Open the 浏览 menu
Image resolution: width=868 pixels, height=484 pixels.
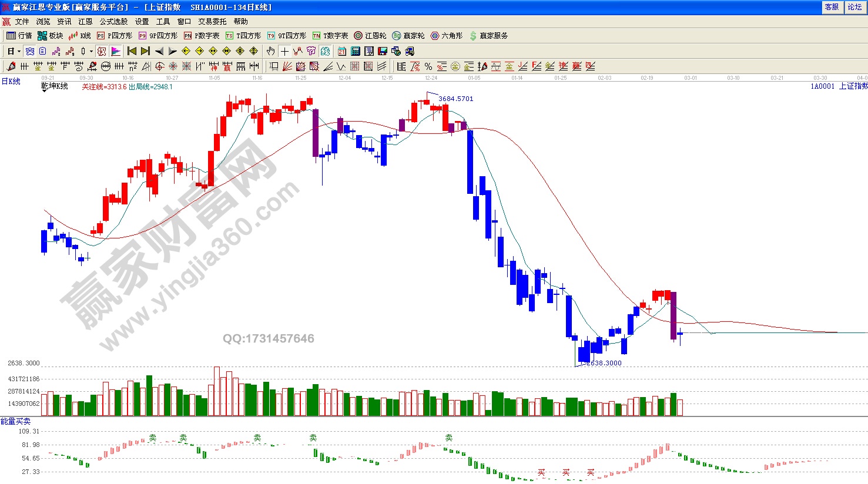(43, 22)
